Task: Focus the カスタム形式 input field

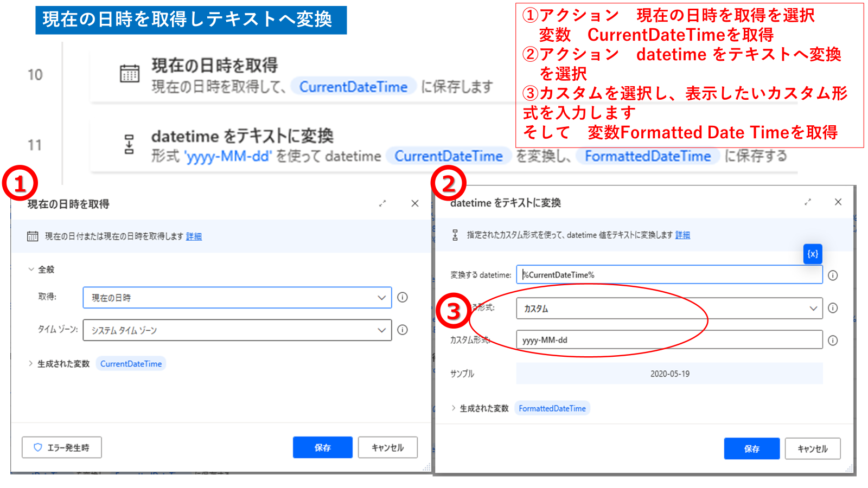Action: click(669, 340)
